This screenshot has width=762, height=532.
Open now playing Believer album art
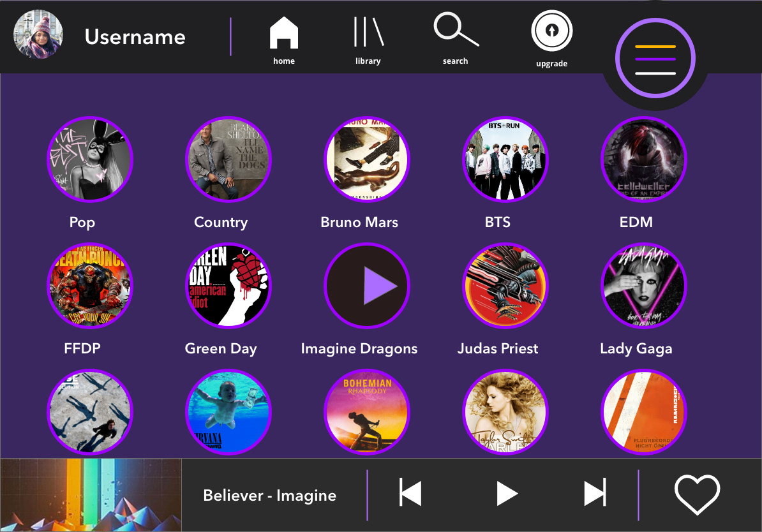91,494
